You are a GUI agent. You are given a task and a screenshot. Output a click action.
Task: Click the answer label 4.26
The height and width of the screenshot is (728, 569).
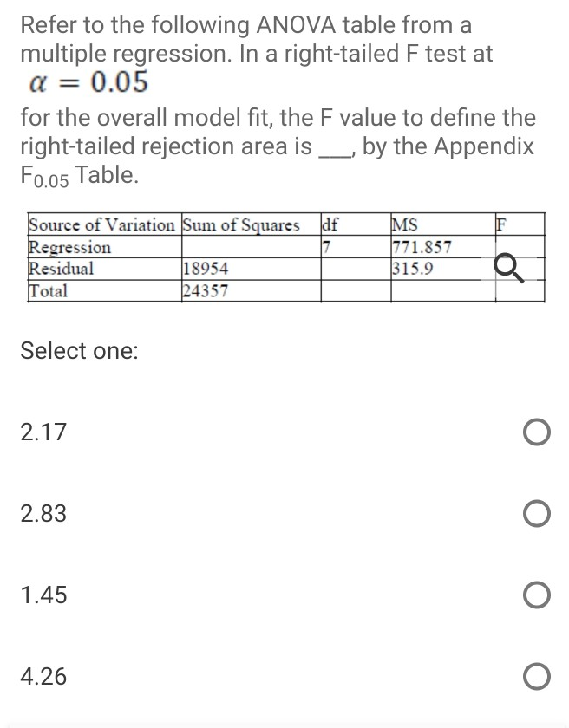pyautogui.click(x=43, y=676)
